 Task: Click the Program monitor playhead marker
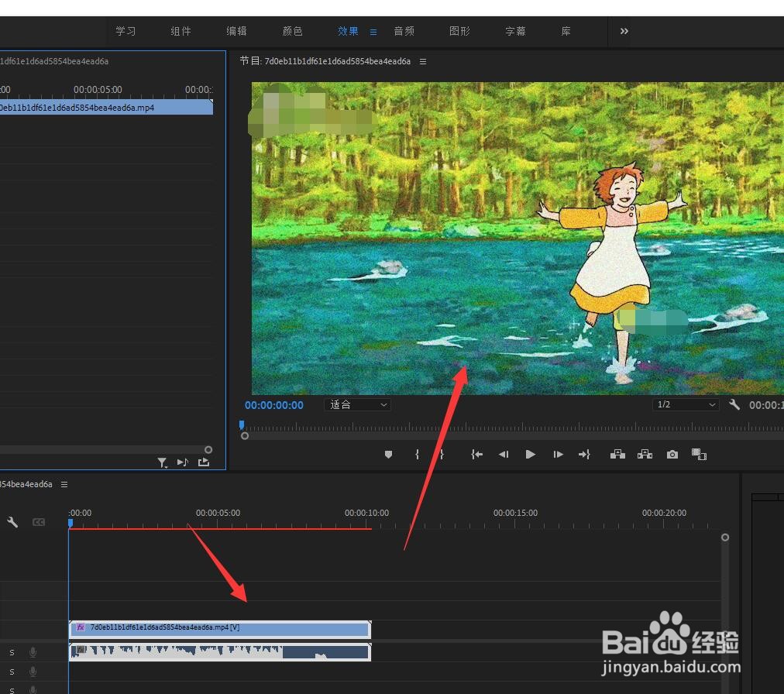coord(242,425)
